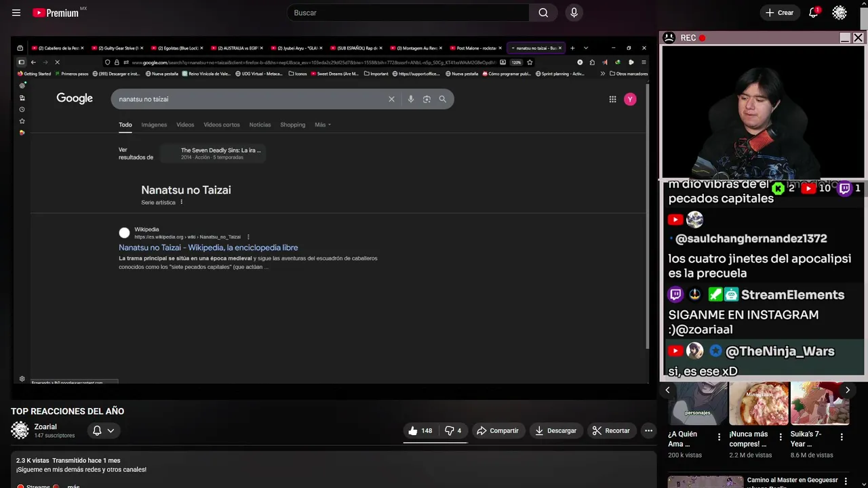
Task: In video, click browser sidebar history clock
Action: (22, 109)
